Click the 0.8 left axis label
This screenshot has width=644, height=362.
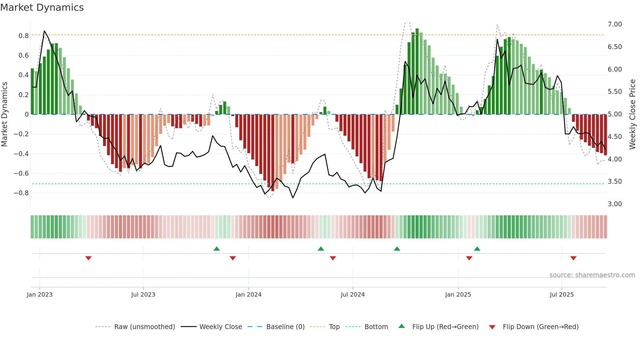[24, 36]
